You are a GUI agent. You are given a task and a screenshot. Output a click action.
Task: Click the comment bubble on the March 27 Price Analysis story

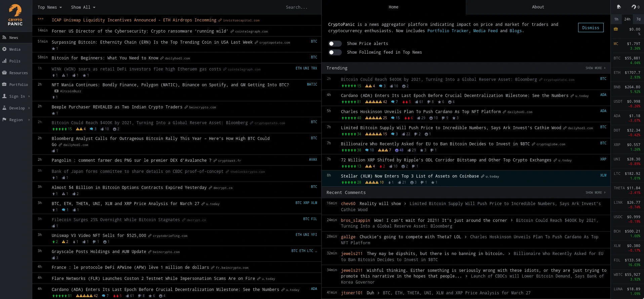tap(64, 210)
